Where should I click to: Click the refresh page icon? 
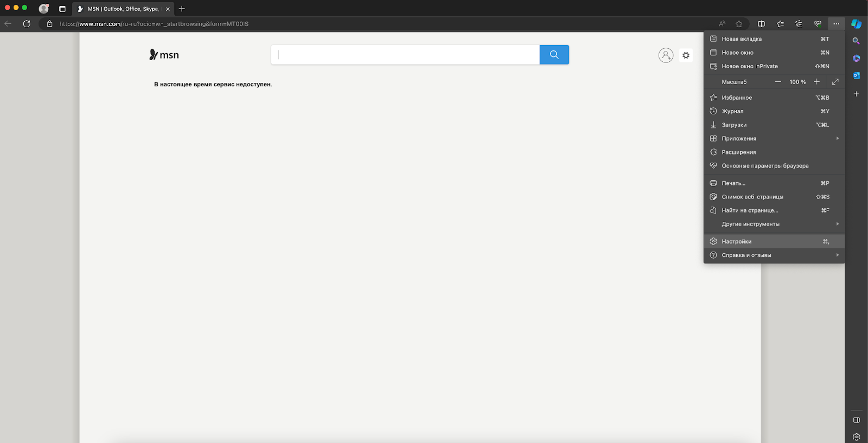tap(27, 24)
